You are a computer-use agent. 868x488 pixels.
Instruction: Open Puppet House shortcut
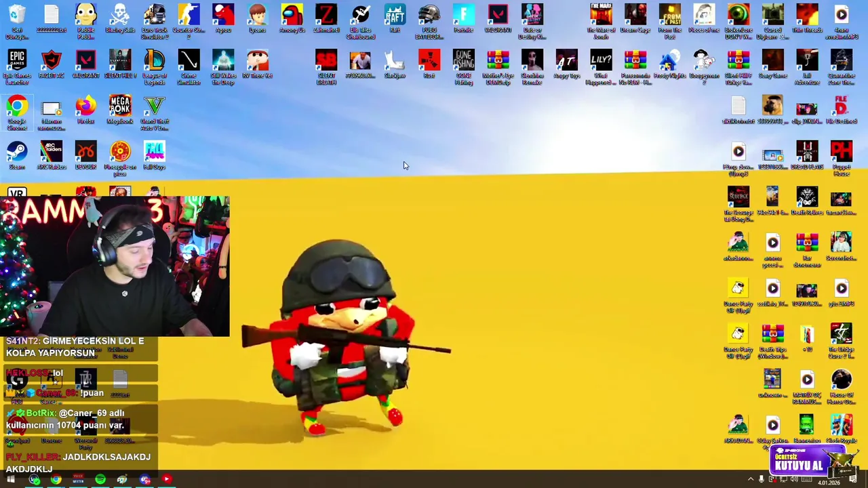click(842, 159)
